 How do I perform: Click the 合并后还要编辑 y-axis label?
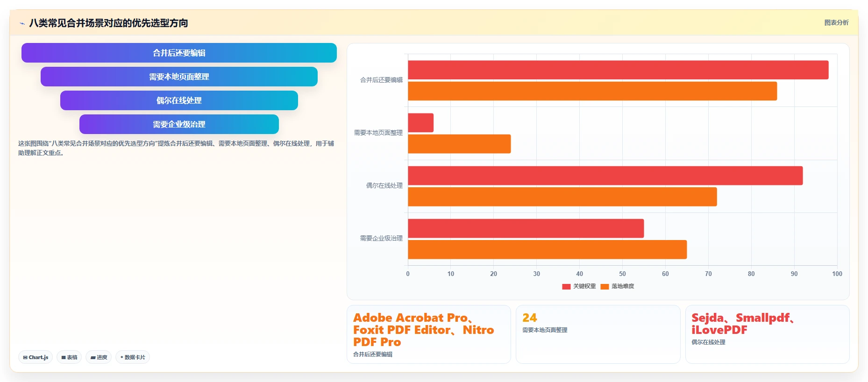(381, 80)
